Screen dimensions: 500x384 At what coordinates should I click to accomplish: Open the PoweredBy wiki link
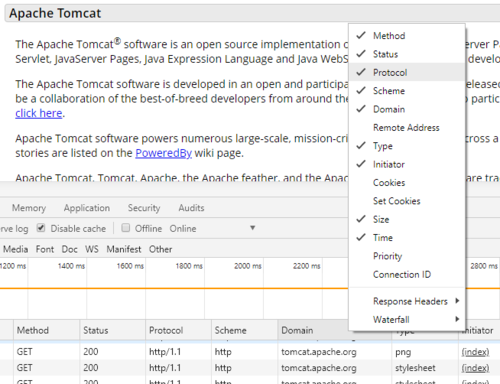coord(163,153)
